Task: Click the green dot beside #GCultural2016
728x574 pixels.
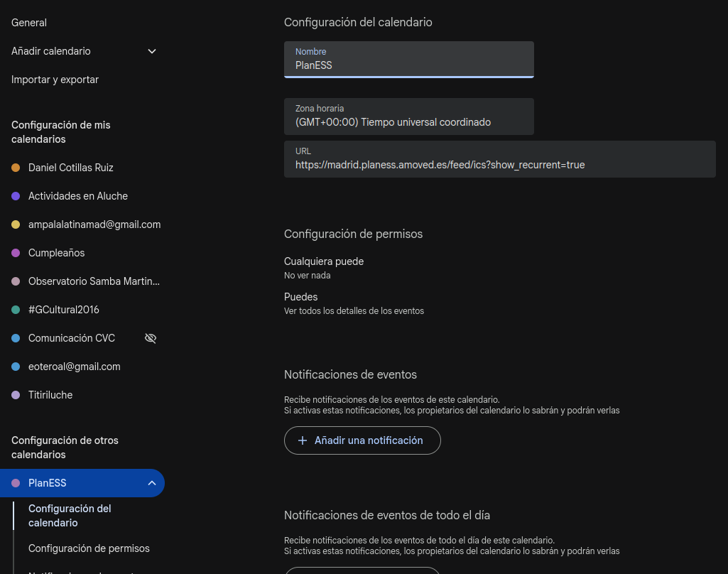Action: [x=16, y=310]
